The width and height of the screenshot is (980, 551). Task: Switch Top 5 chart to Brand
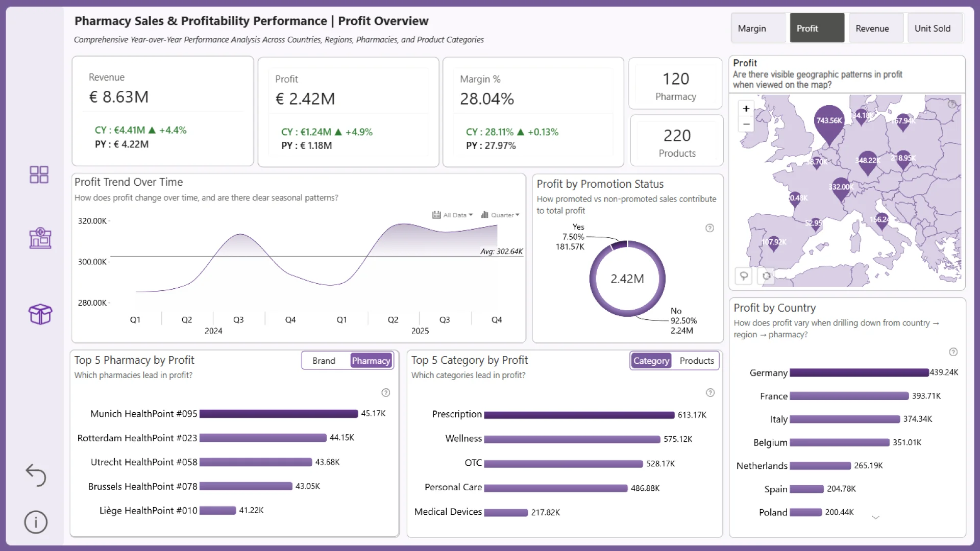(324, 361)
